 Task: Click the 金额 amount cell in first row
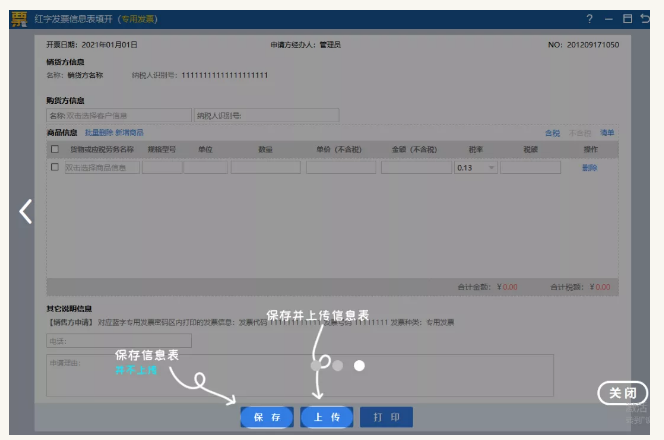tap(416, 168)
